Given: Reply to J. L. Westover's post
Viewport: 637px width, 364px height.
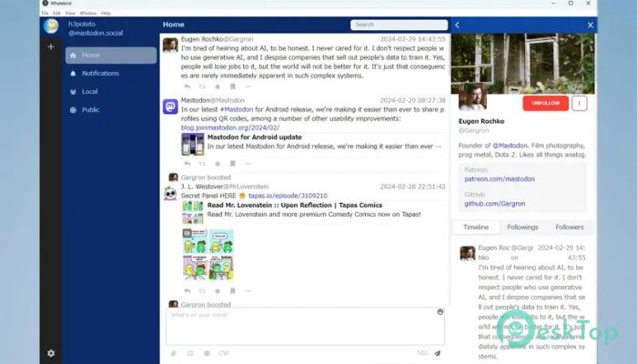Looking at the screenshot, I should (x=187, y=291).
